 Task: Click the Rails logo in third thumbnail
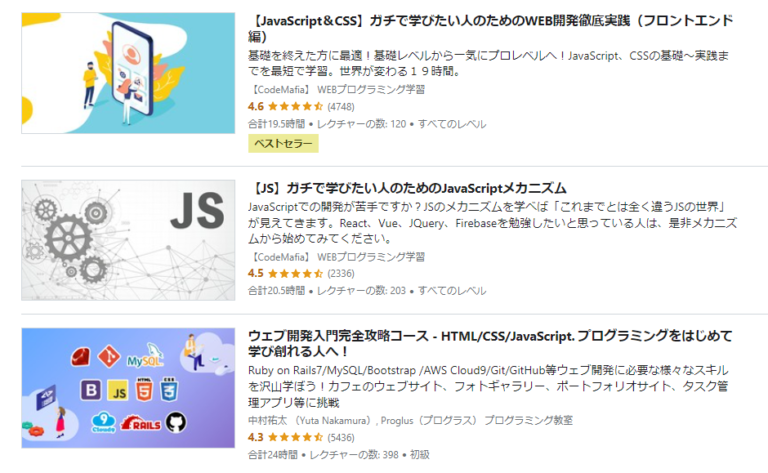[x=141, y=423]
